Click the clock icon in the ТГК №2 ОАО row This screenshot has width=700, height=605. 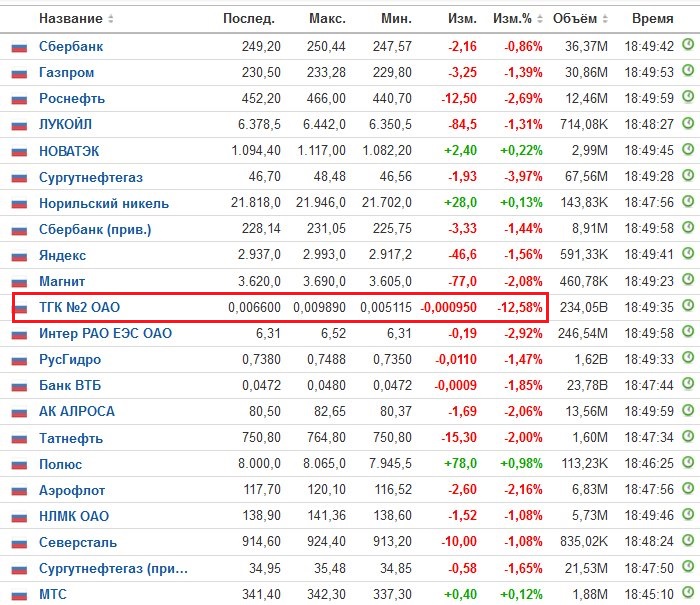click(688, 305)
